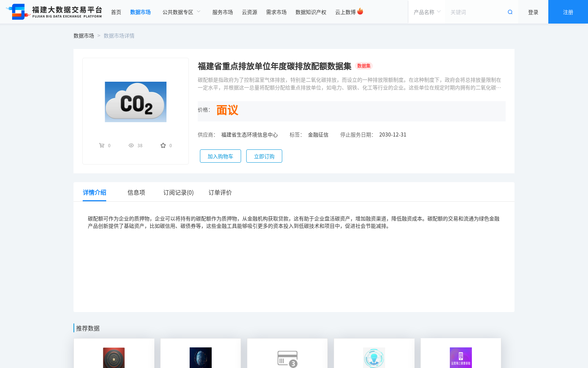Viewport: 588px width, 368px height.
Task: Click the blue 注册 button
Action: (568, 12)
